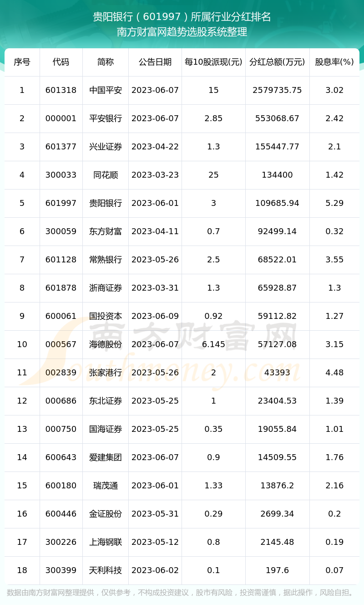
Task: Open the 中国平安 stock name
Action: [x=106, y=90]
